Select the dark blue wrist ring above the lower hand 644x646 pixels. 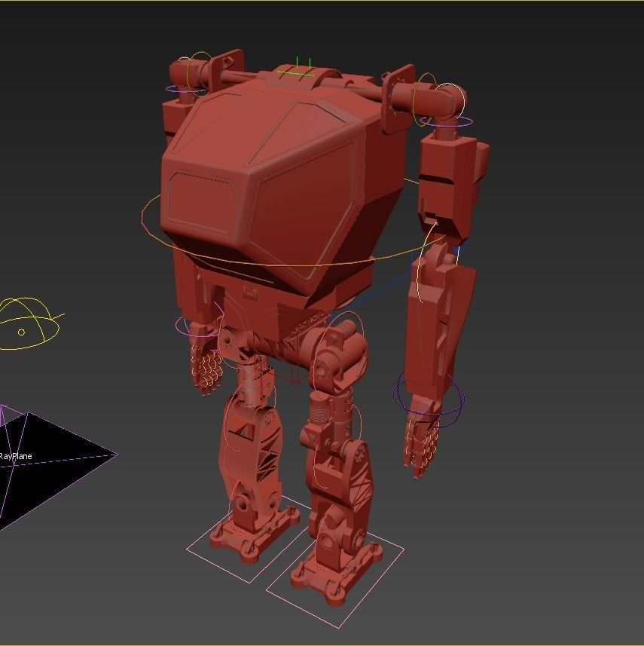[x=429, y=400]
